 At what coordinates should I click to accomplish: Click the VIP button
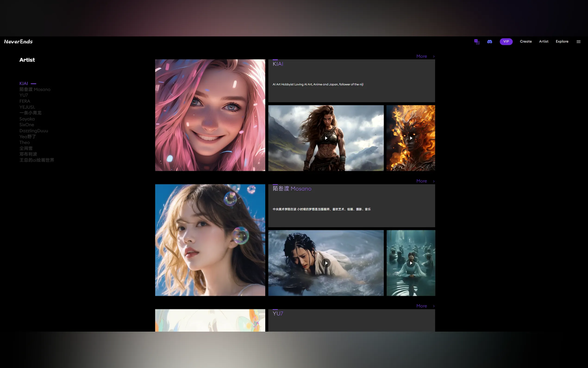(506, 42)
